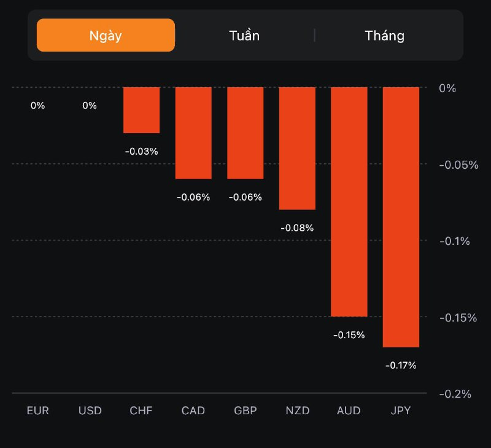Select the tall red AUD bar
Screen dimensions: 491x448
[349, 202]
